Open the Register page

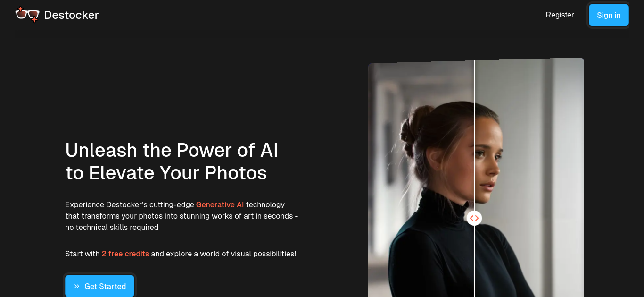pyautogui.click(x=560, y=15)
